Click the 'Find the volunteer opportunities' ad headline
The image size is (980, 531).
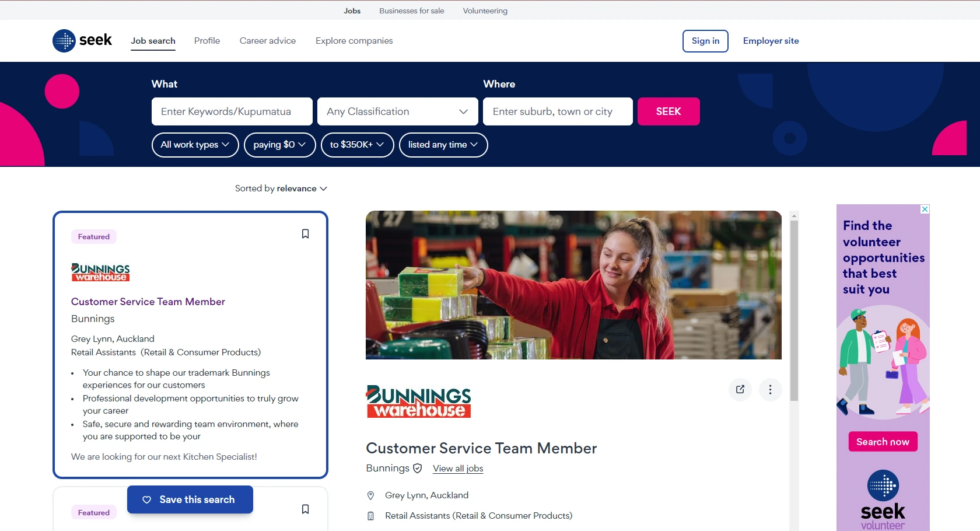pyautogui.click(x=883, y=257)
